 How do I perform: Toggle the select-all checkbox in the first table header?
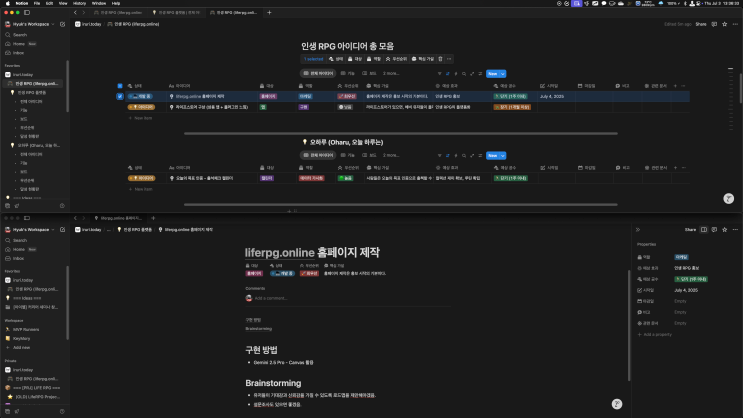(120, 86)
